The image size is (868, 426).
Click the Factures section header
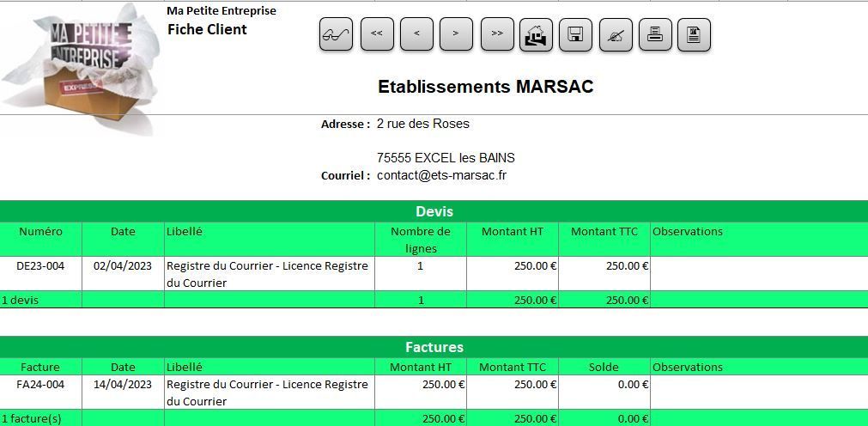pos(434,347)
